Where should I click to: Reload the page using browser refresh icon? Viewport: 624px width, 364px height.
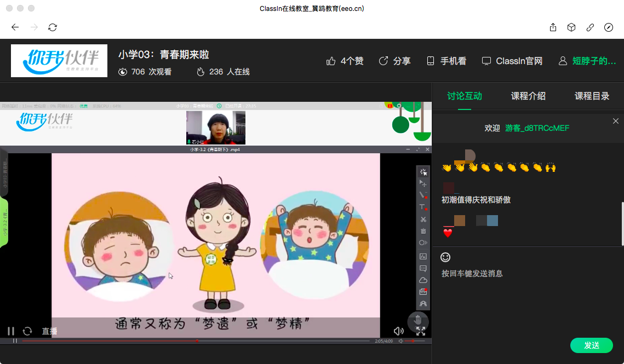[53, 27]
